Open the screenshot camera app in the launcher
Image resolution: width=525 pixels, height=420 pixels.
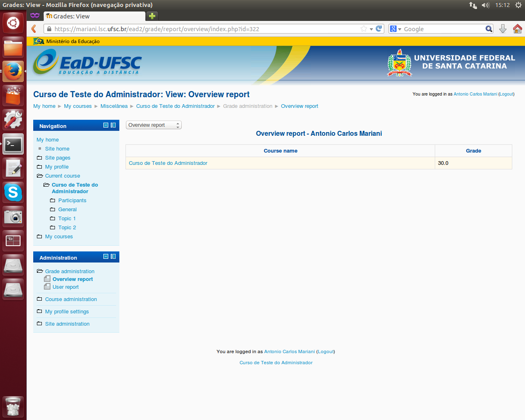(13, 217)
